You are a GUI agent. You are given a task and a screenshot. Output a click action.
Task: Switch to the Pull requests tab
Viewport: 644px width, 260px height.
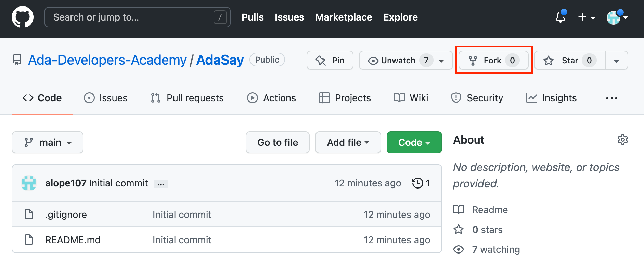point(188,98)
